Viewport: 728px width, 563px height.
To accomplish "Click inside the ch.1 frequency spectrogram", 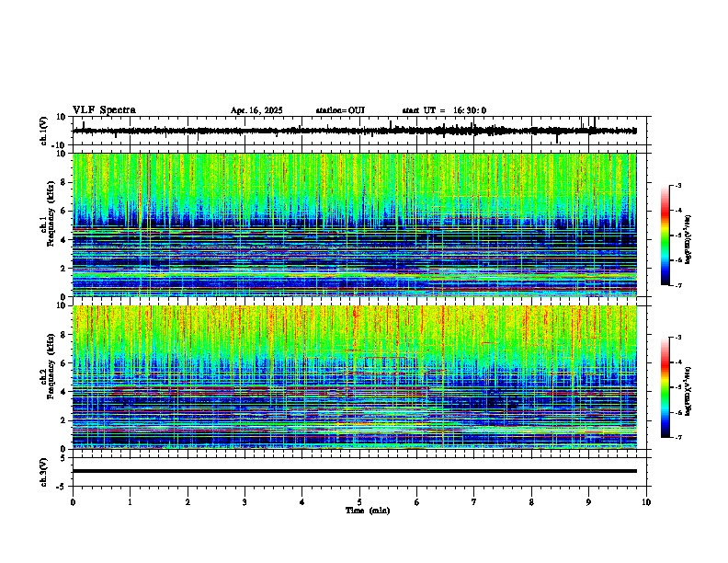I will click(354, 224).
